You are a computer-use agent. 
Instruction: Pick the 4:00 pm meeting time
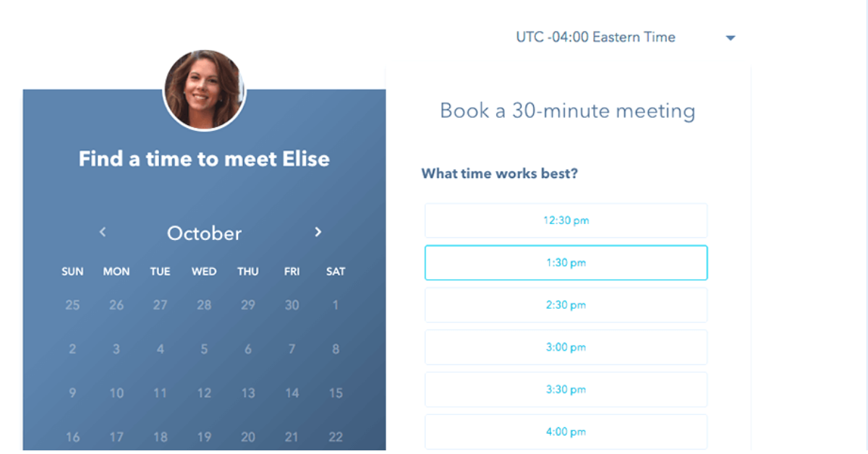point(566,432)
